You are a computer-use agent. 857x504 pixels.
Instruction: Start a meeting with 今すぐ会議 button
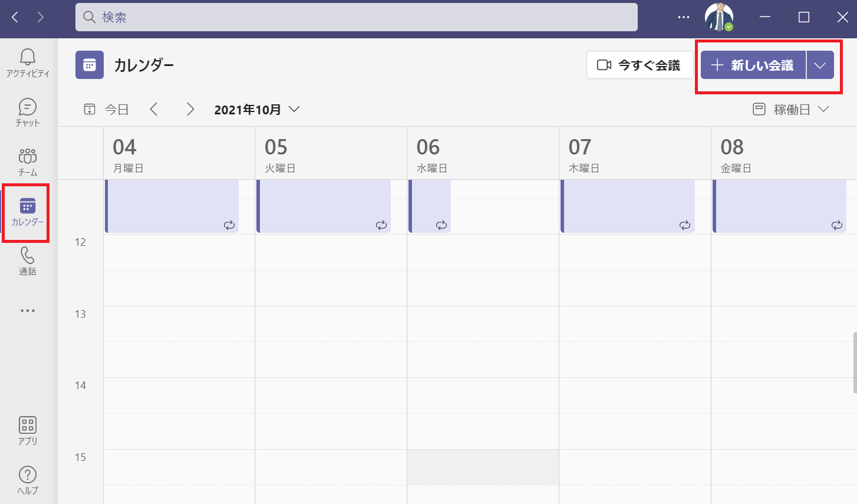click(640, 65)
